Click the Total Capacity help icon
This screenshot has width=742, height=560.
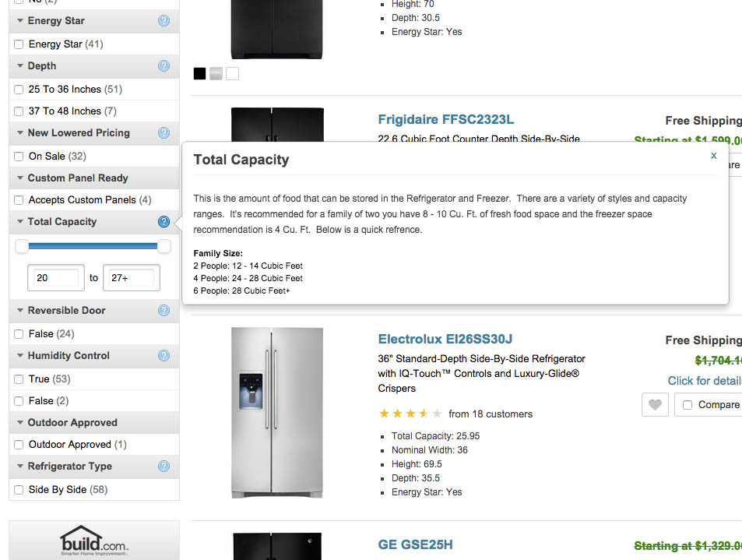164,222
